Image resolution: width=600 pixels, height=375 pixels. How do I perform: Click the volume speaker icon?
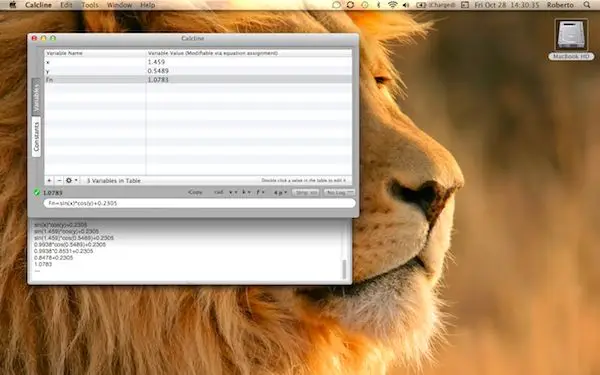(x=406, y=5)
